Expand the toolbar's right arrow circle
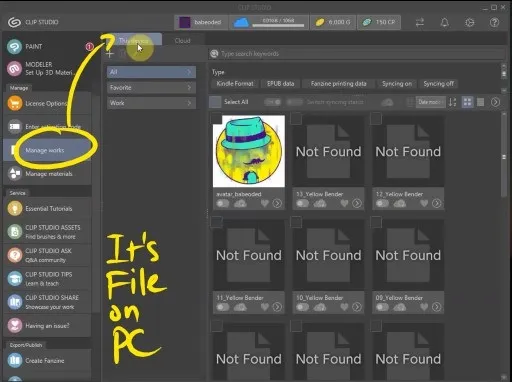 click(x=495, y=102)
